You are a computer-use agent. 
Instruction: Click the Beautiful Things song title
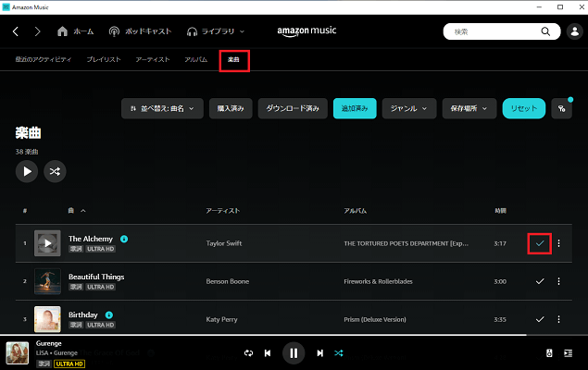coord(96,277)
